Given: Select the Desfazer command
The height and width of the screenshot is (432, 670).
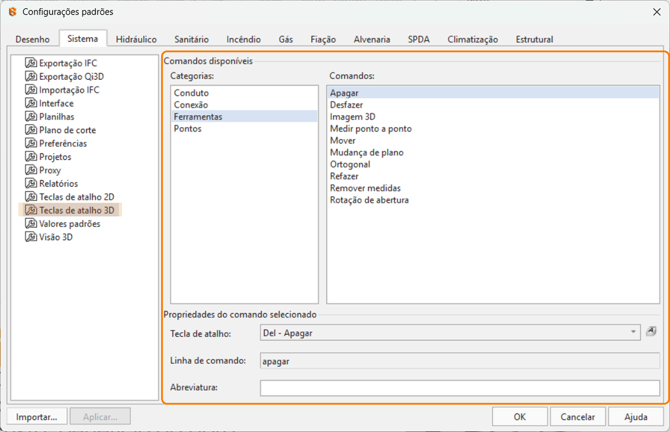Looking at the screenshot, I should pyautogui.click(x=494, y=105).
